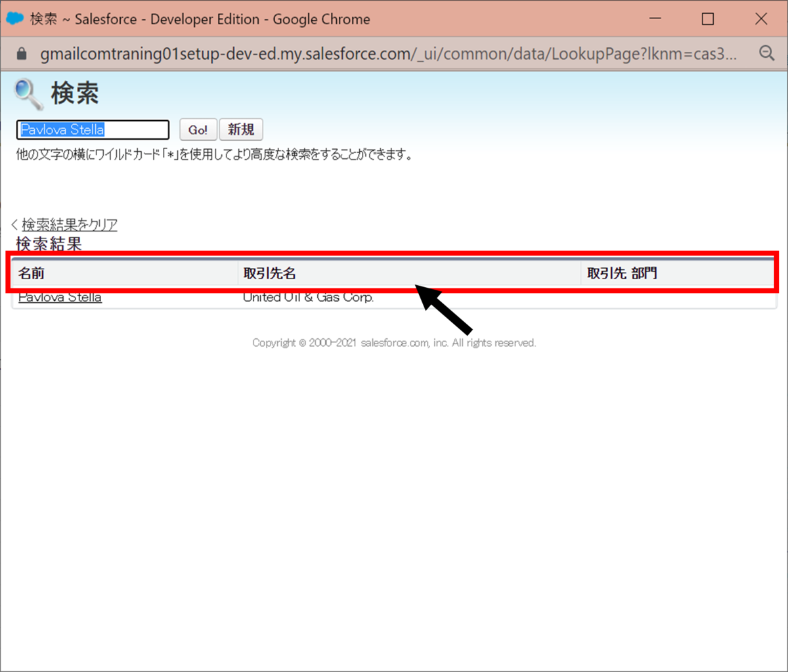Click the 検索結果をクリア link
788x672 pixels.
(70, 225)
